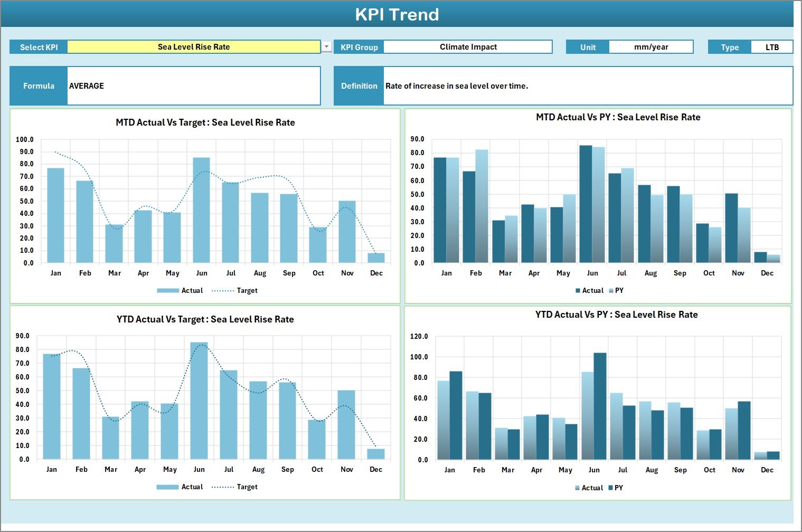
Task: Select the Formula cell containing AVERAGE
Action: click(x=193, y=85)
